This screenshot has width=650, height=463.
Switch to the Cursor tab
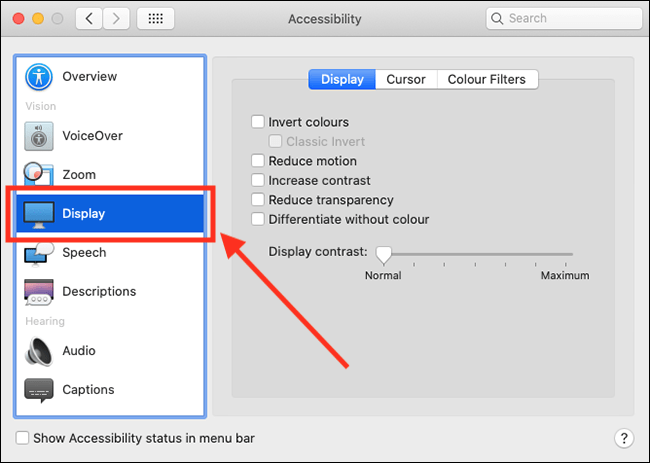[406, 79]
